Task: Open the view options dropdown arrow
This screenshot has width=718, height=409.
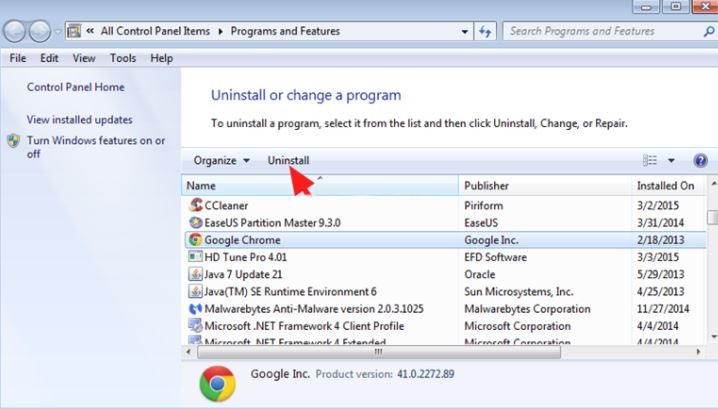Action: click(x=671, y=160)
